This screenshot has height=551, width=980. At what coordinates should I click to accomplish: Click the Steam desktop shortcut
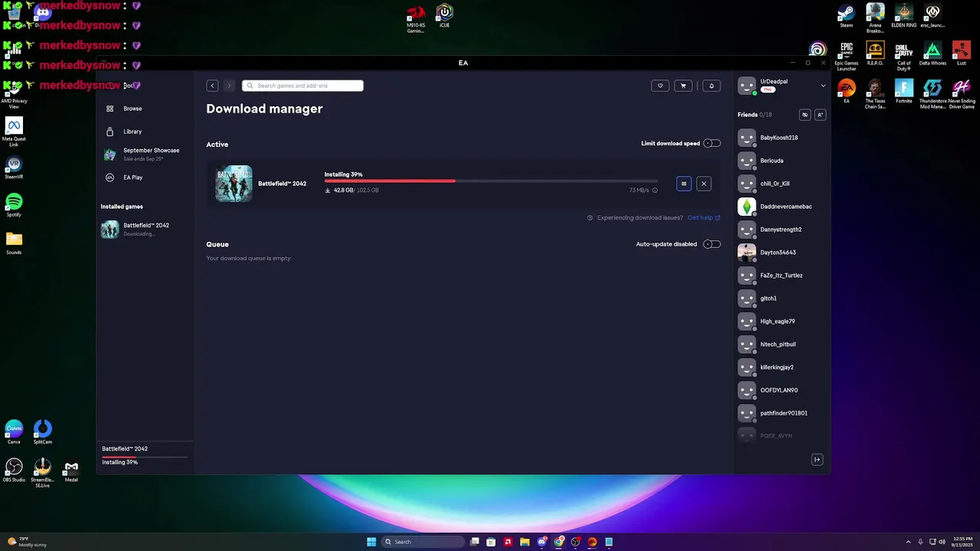click(846, 16)
